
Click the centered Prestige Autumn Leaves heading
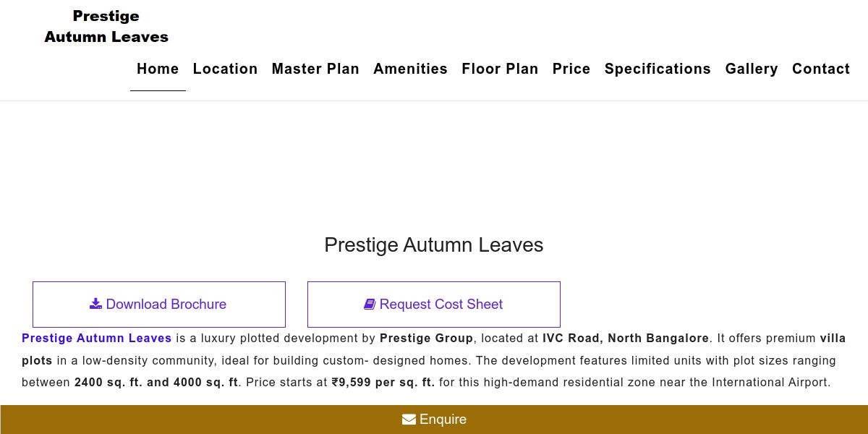(434, 244)
